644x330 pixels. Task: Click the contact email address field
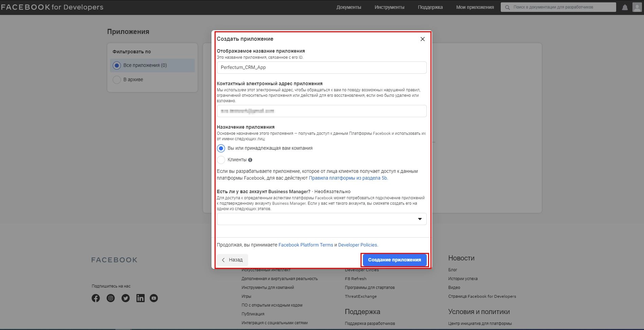tap(321, 111)
